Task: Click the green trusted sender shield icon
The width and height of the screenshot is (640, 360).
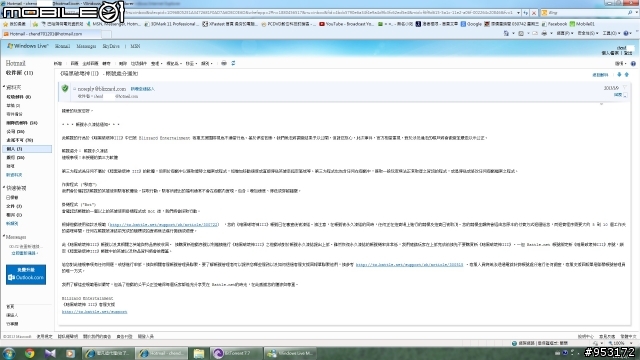Action: coord(65,88)
